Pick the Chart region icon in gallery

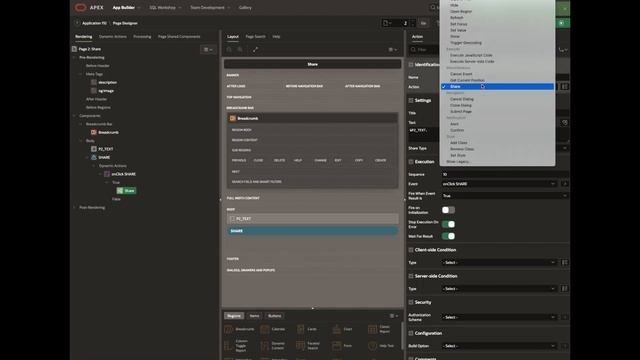coord(336,329)
